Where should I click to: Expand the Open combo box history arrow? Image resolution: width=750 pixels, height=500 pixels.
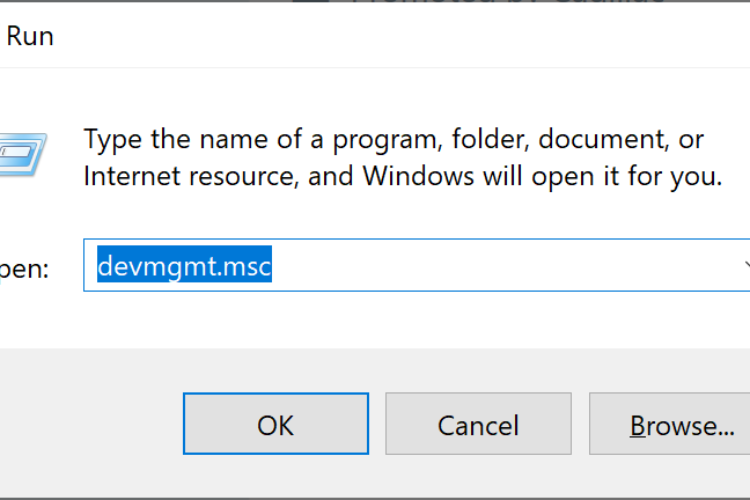point(745,265)
